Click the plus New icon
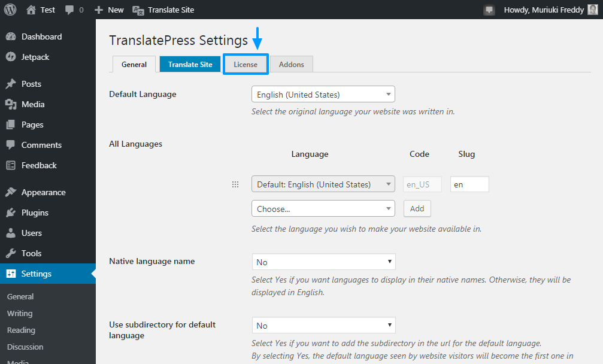This screenshot has width=603, height=364. point(99,10)
